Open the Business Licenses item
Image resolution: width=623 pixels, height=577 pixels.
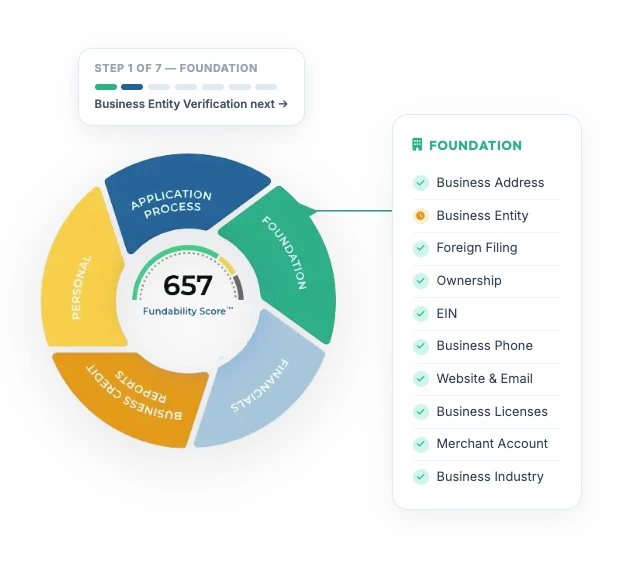(x=487, y=411)
